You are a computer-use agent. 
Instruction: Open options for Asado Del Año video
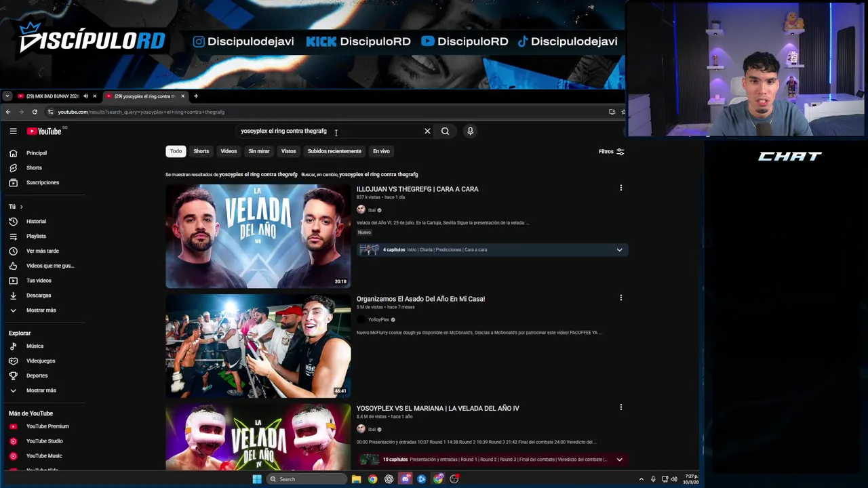(620, 298)
